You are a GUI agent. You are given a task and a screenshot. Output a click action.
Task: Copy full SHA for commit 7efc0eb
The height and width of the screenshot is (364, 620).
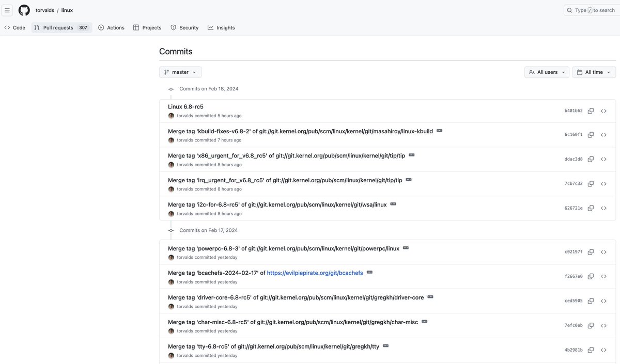[x=591, y=325]
